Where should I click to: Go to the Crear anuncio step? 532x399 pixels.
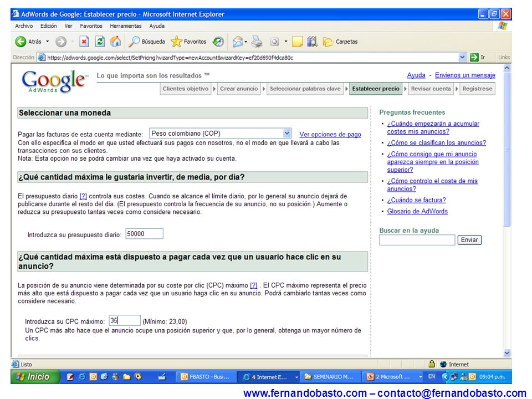[239, 89]
